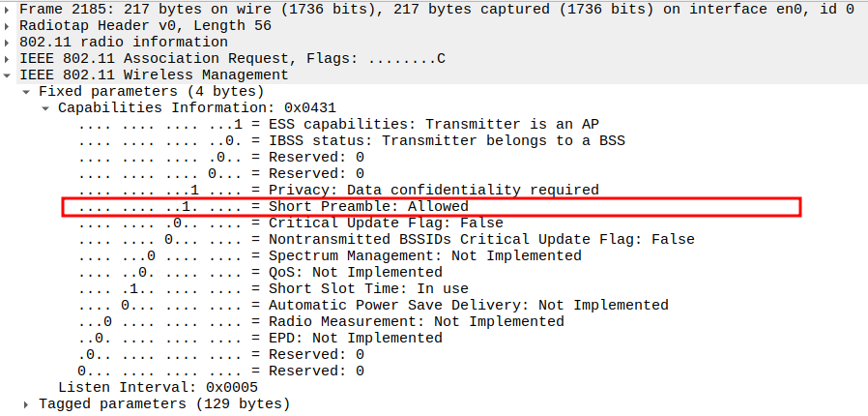This screenshot has height=416, width=868.
Task: Expand the Radiotap Header v0 section
Action: point(9,25)
